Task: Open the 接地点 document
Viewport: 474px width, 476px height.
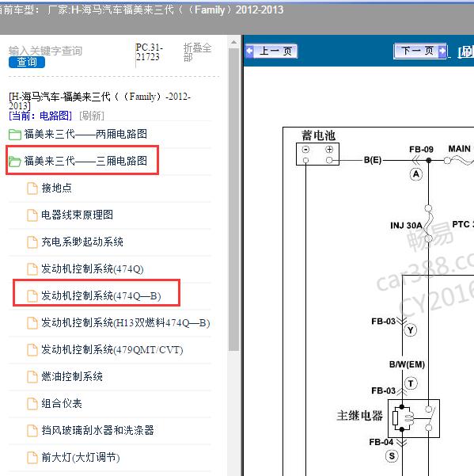Action: 57,188
